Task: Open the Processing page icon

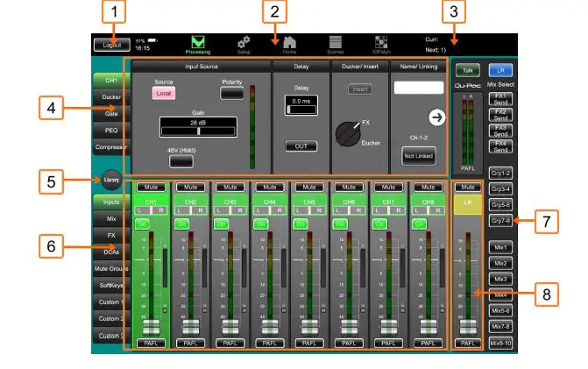Action: [x=198, y=42]
